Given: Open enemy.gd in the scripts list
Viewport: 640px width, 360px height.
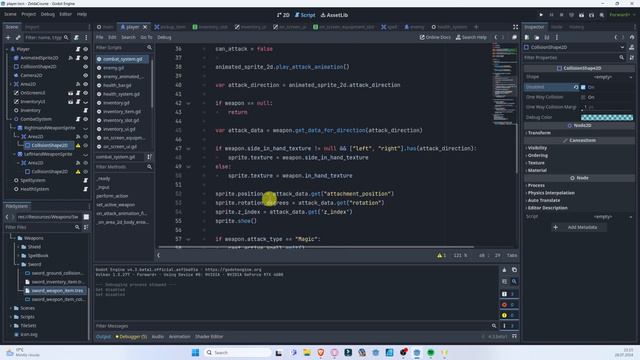Looking at the screenshot, I should [113, 68].
